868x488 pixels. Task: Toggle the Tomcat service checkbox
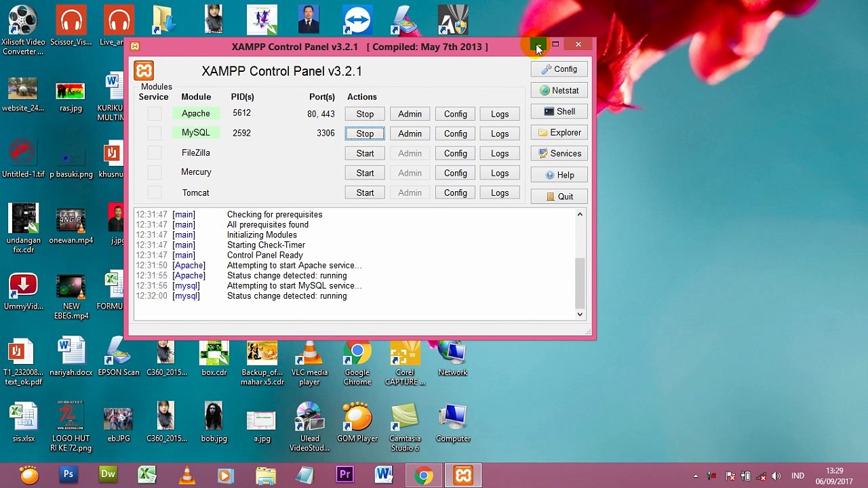(155, 193)
